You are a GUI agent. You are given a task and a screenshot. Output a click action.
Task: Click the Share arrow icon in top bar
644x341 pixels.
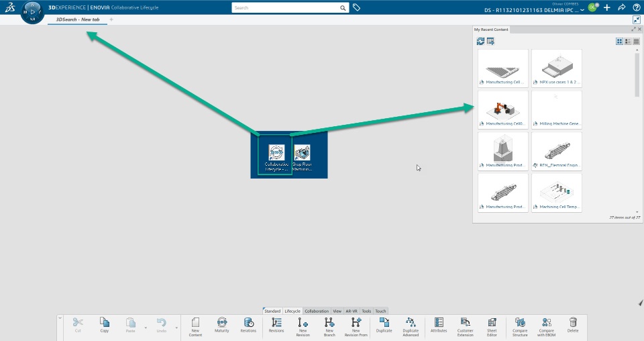pyautogui.click(x=622, y=7)
